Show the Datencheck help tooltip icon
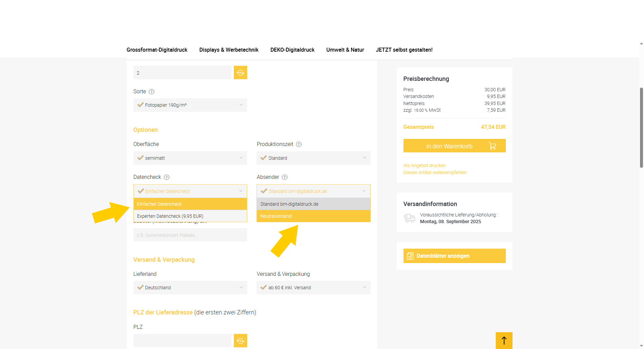 166,177
